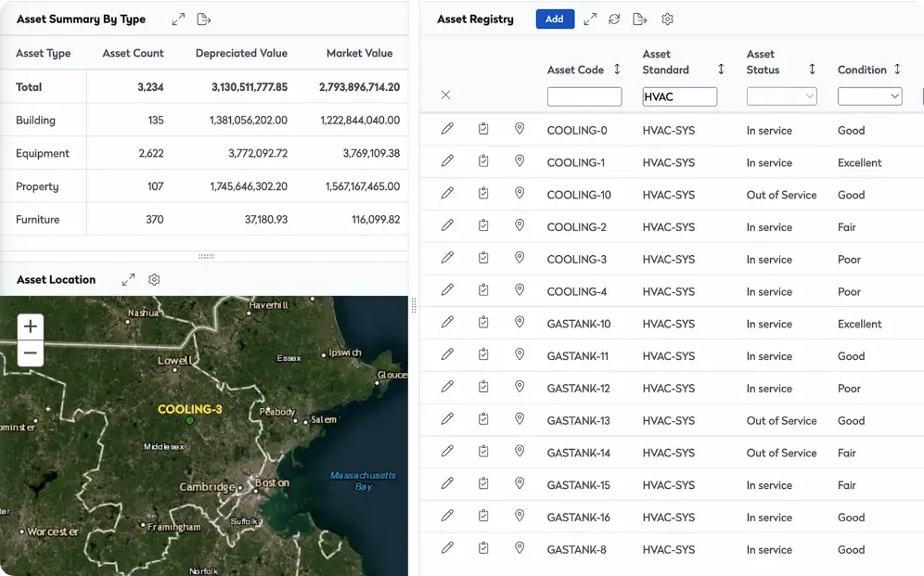
Task: Export the Asset Registry data
Action: coord(639,19)
